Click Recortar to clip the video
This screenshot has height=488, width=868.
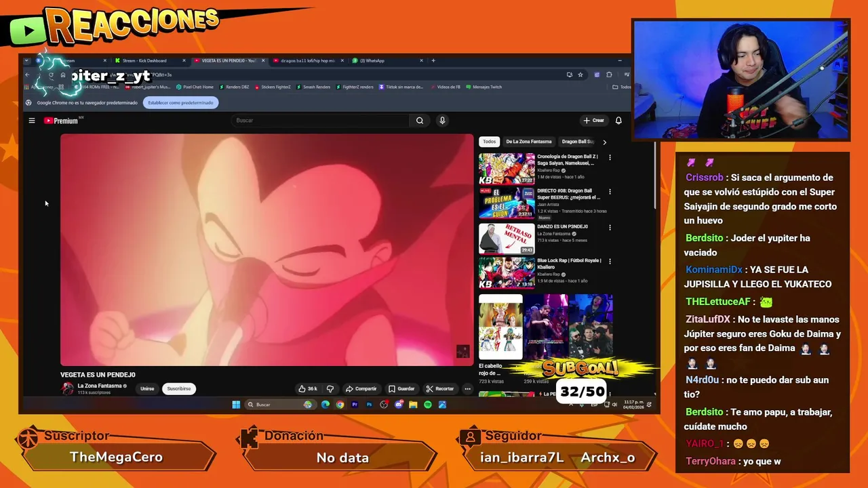coord(440,388)
